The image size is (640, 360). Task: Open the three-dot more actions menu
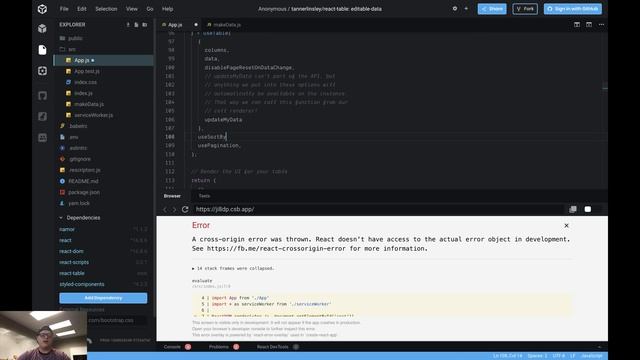click(601, 24)
